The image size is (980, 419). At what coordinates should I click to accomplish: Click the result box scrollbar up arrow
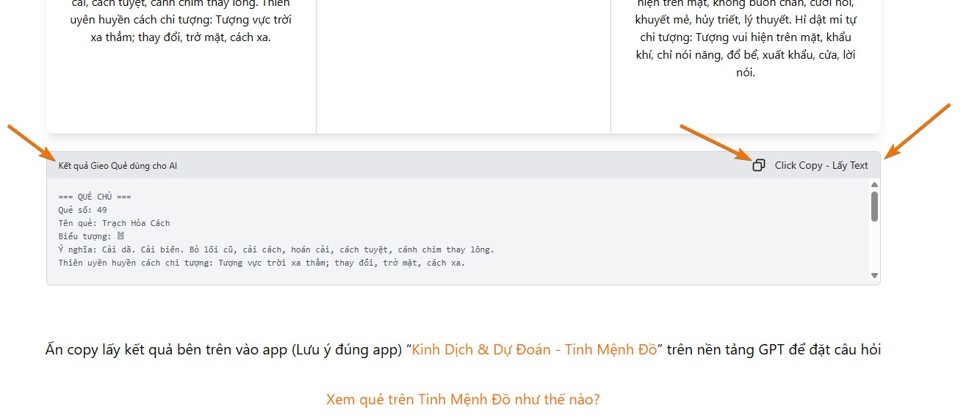[874, 186]
